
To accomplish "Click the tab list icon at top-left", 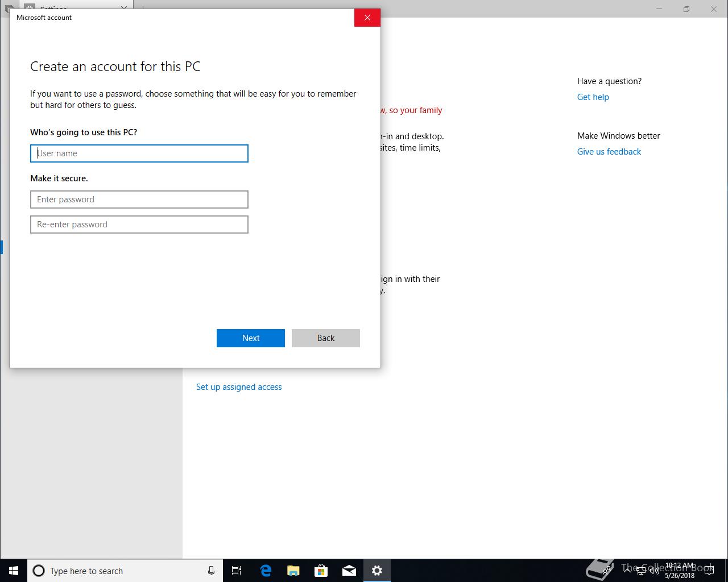I will tap(9, 9).
